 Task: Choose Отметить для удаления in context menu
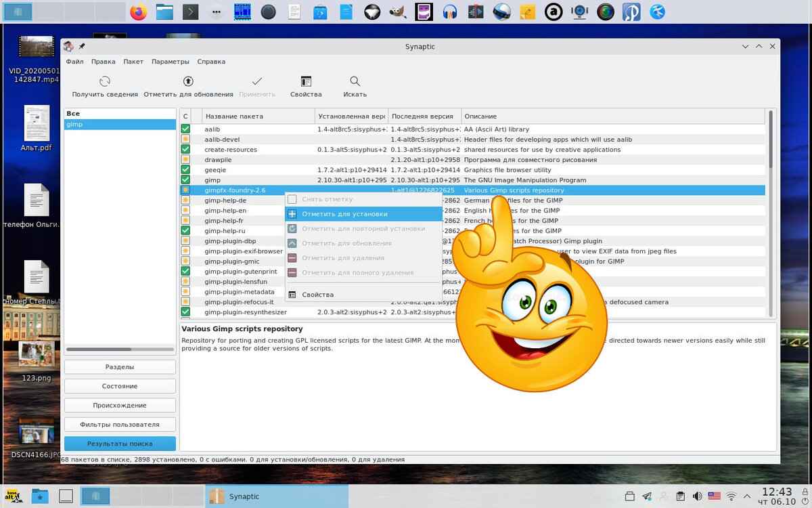point(363,257)
